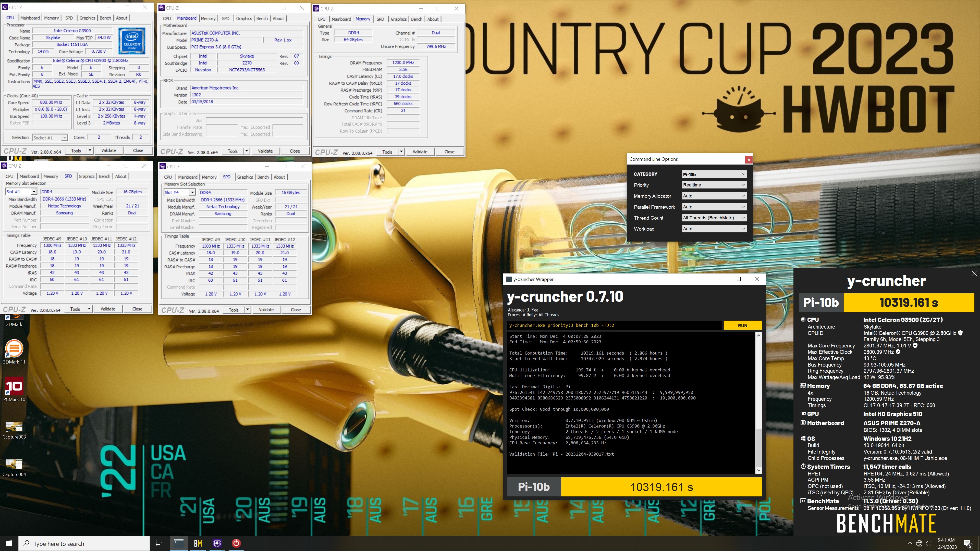This screenshot has height=551, width=980.
Task: Click the volume tray icon
Action: coord(928,543)
